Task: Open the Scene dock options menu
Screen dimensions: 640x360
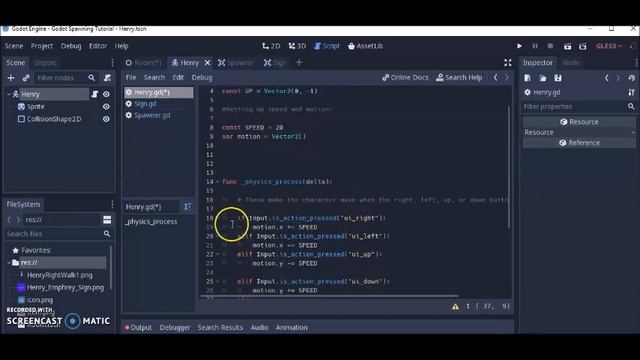Action: point(112,62)
